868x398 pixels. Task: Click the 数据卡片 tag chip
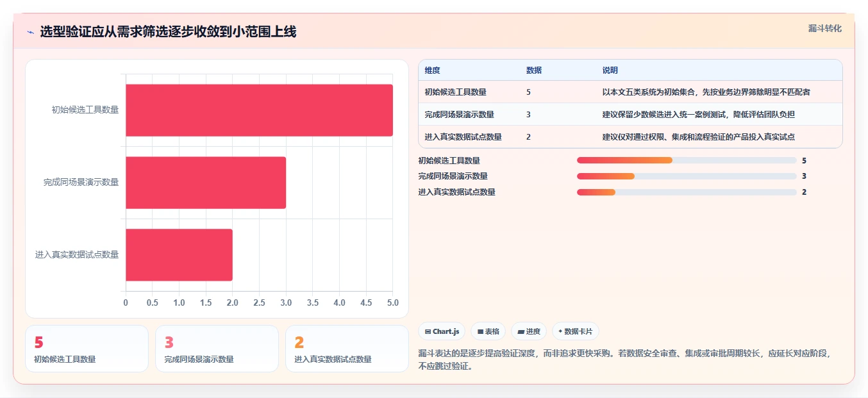(x=576, y=331)
